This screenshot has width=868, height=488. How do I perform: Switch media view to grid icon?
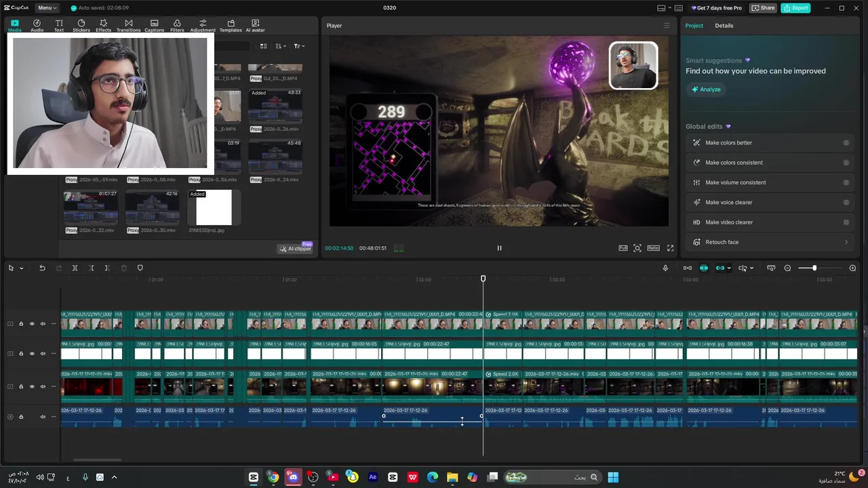tap(263, 46)
